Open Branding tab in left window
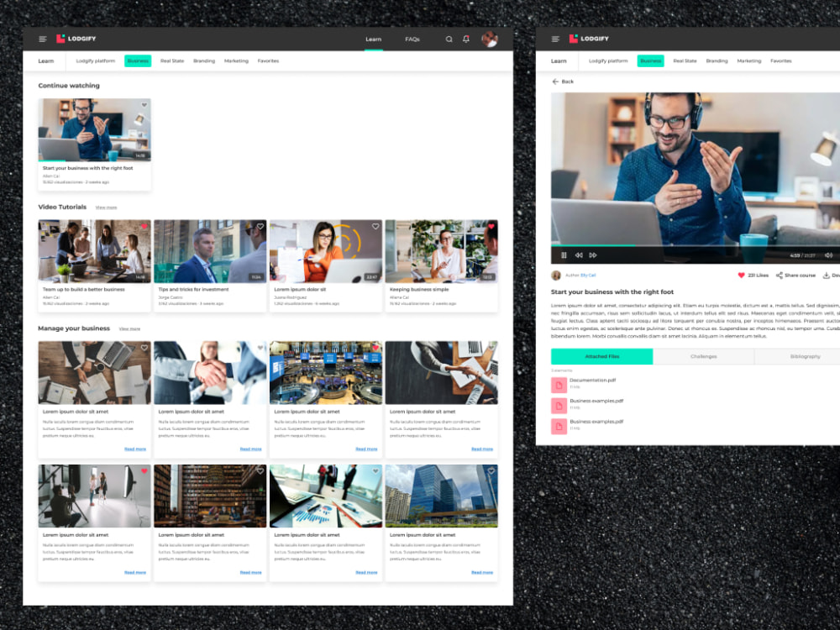 (204, 61)
